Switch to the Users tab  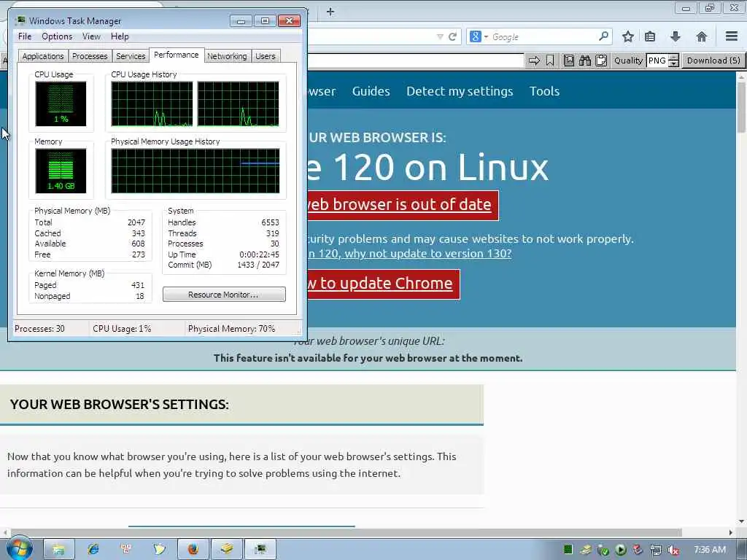coord(266,56)
